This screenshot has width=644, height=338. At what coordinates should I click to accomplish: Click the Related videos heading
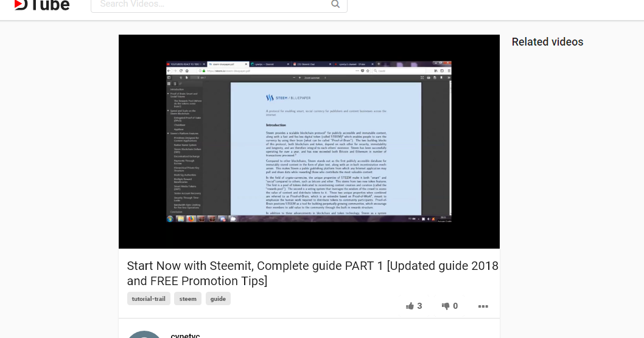click(x=547, y=42)
